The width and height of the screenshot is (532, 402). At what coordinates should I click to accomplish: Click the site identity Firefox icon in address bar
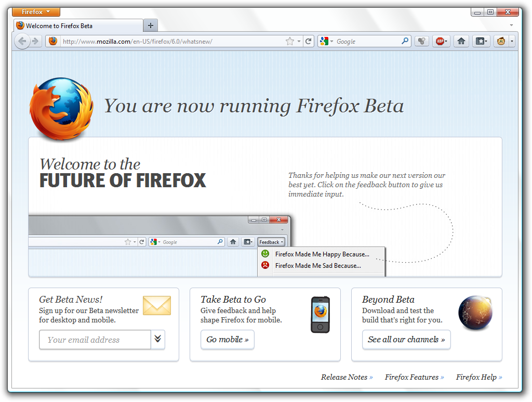pos(53,42)
